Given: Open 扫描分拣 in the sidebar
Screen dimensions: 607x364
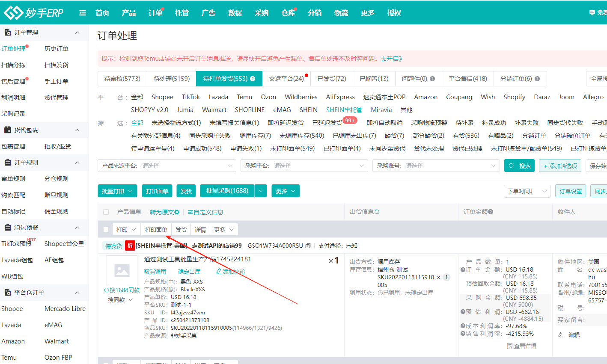Looking at the screenshot, I should [x=13, y=65].
